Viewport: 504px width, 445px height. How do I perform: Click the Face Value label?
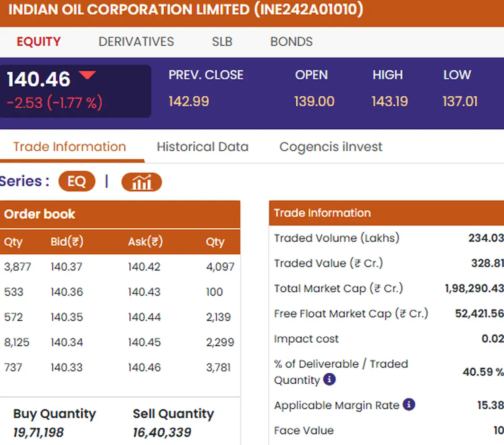pos(304,430)
